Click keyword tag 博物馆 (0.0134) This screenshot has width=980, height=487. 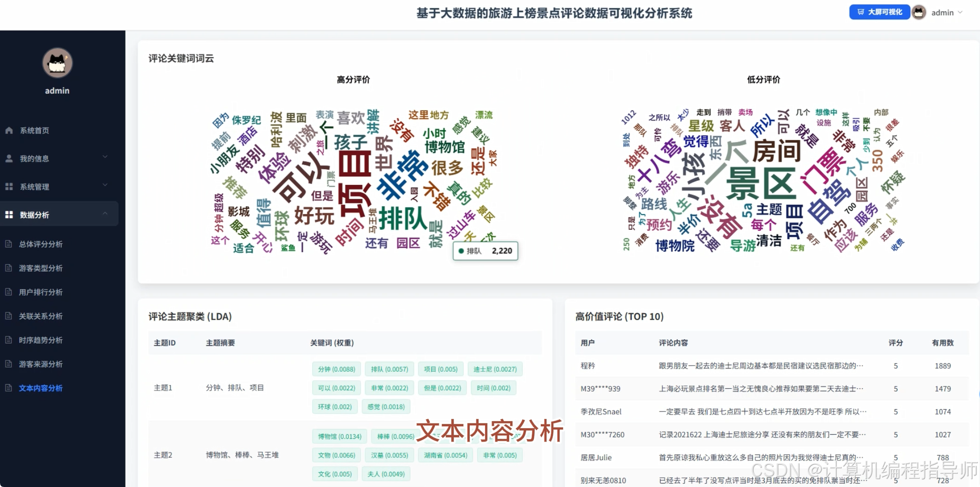[339, 436]
